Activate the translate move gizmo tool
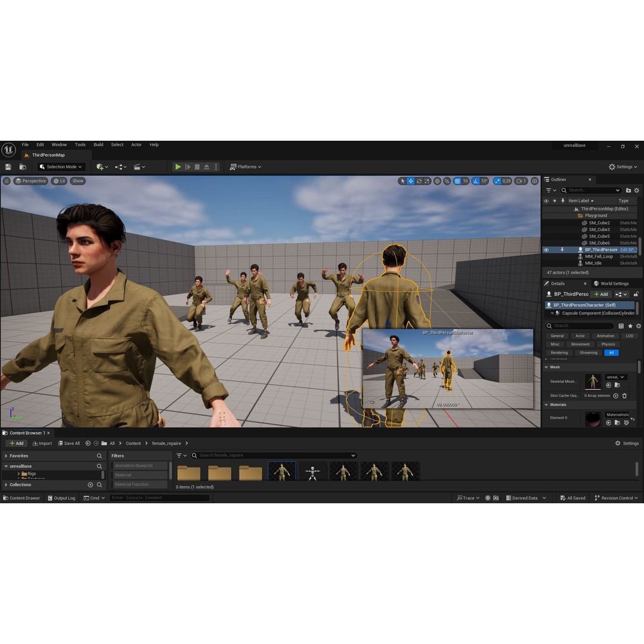 pos(411,181)
